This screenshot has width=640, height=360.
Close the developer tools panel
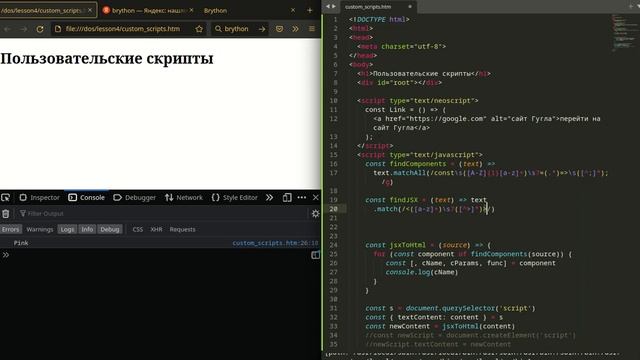316,198
